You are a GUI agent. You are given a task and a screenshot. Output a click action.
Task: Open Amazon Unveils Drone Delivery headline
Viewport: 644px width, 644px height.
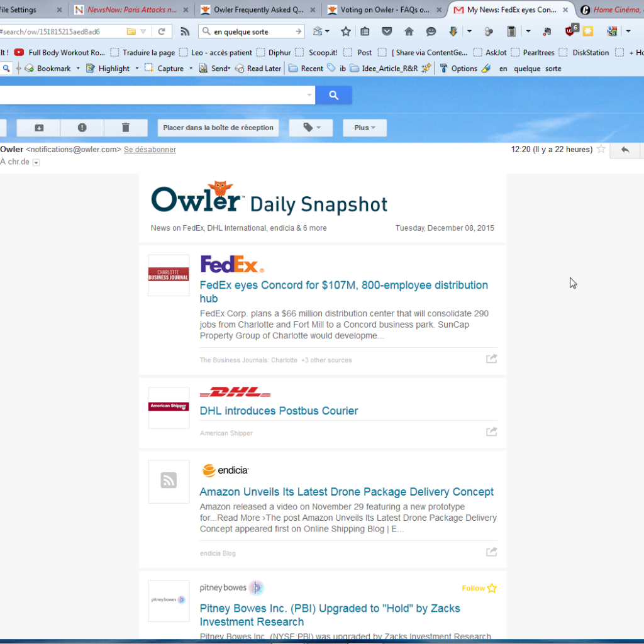347,492
